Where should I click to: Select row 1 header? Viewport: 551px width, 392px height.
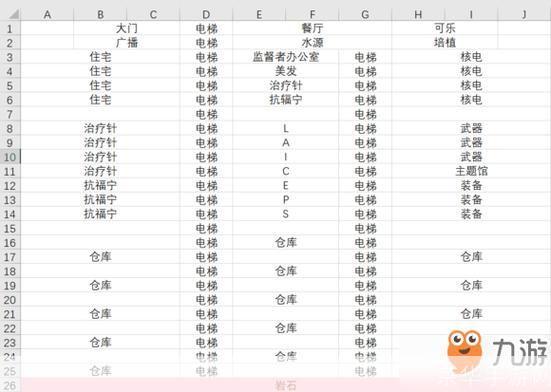click(10, 28)
